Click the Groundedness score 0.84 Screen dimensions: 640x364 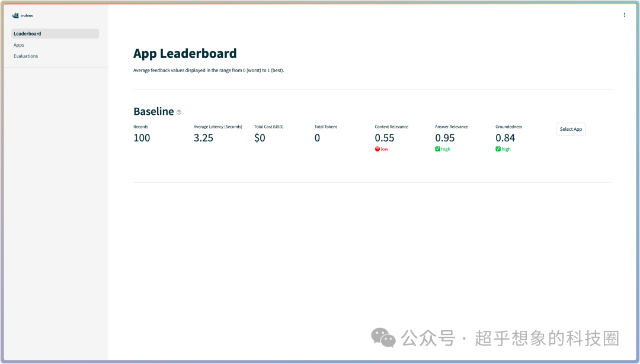coord(505,138)
